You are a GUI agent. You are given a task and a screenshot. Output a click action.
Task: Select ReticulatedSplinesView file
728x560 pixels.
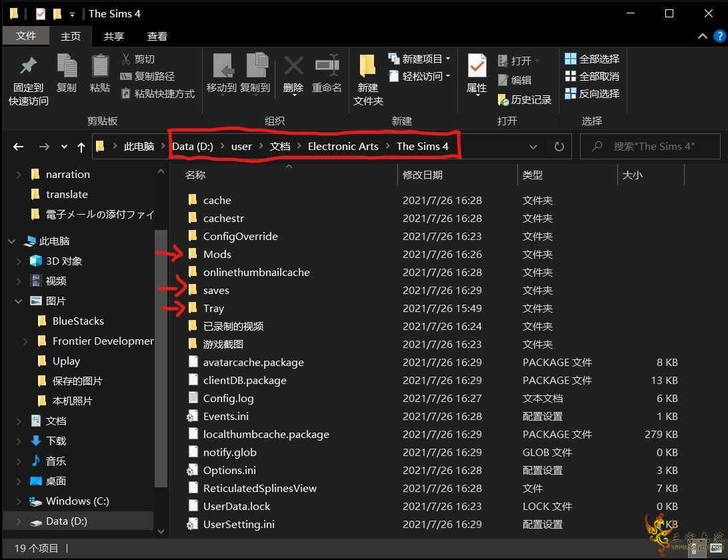[x=259, y=488]
